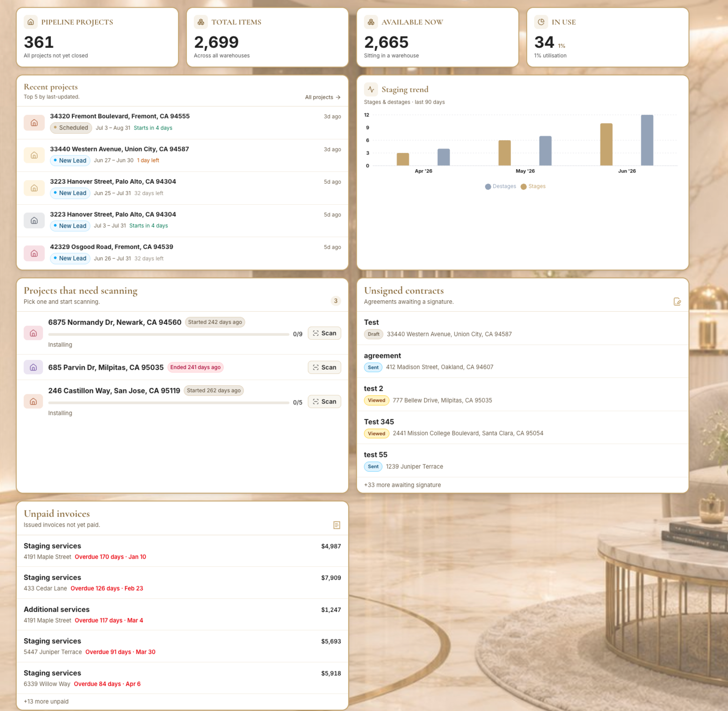
Task: Open 34320 Fremont Boulevard project row
Action: pos(182,123)
